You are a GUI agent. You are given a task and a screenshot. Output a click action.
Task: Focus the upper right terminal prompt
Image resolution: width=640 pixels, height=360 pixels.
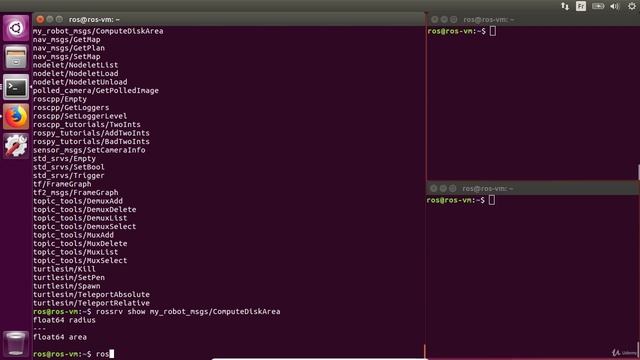coord(462,31)
